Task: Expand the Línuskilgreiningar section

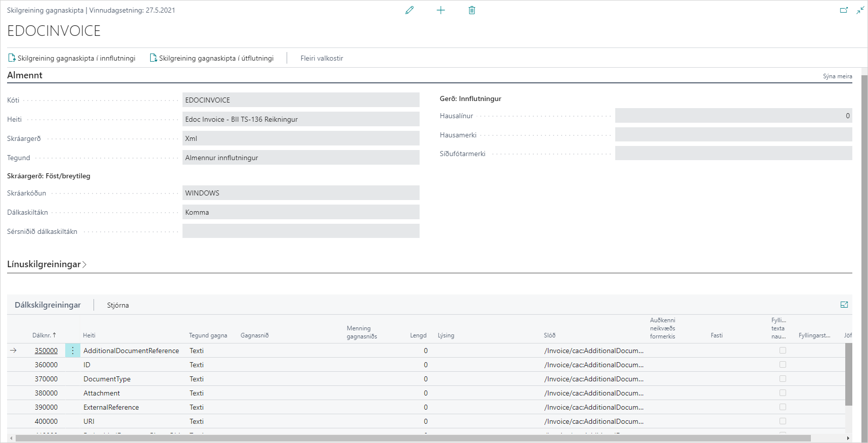Action: [47, 264]
